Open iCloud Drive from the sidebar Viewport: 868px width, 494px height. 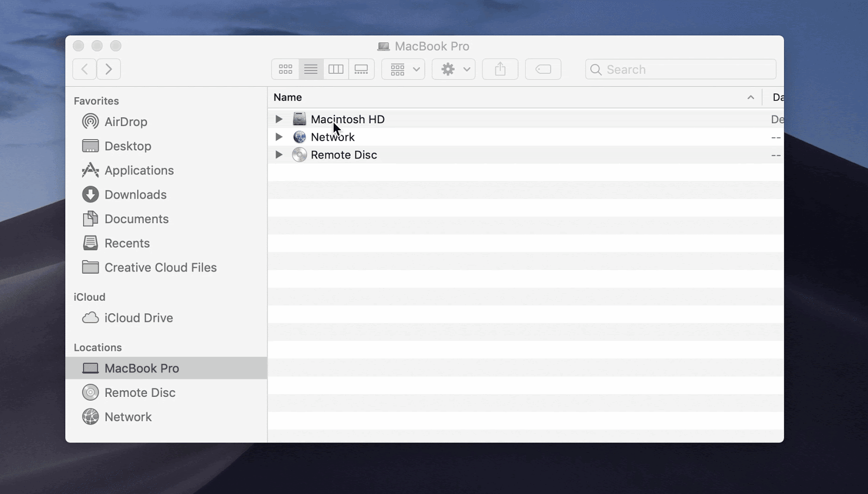[139, 318]
